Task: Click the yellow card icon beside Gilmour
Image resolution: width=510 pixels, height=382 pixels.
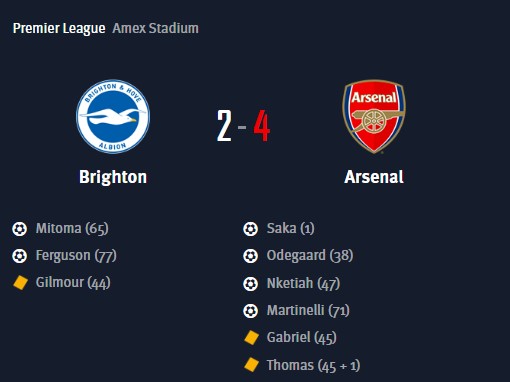Action: pyautogui.click(x=20, y=283)
